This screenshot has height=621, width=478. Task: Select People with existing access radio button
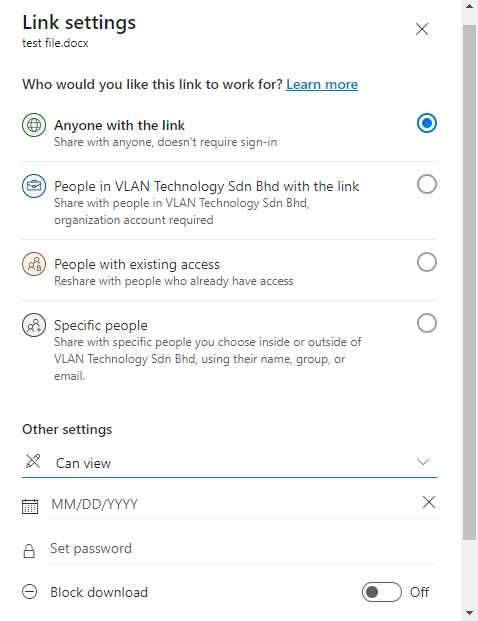coord(427,262)
